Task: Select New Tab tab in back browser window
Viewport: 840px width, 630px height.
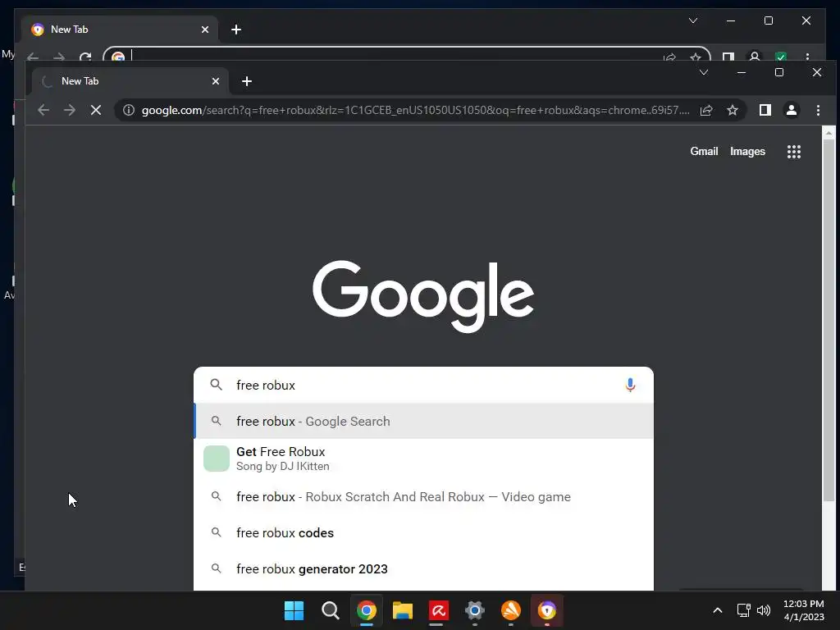Action: click(119, 30)
